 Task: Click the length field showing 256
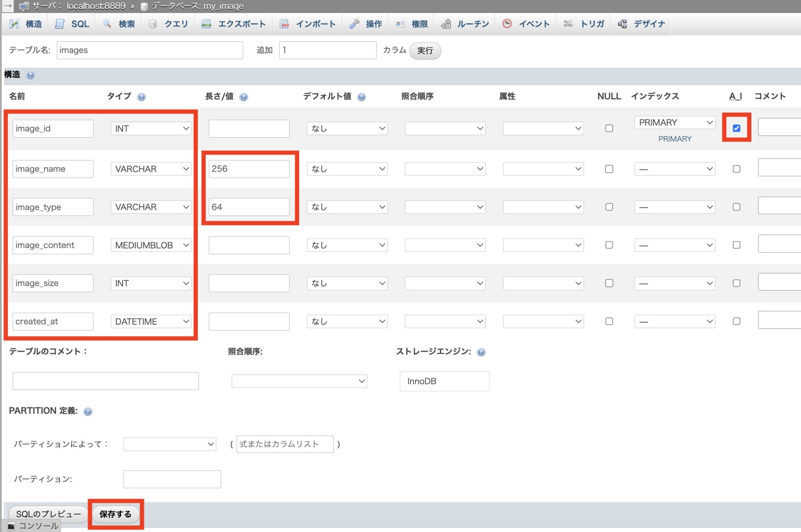[249, 169]
